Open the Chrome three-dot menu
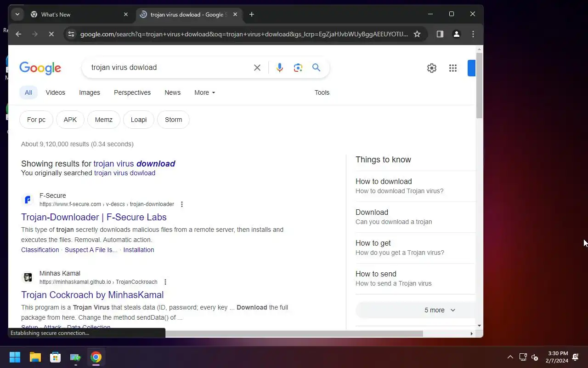The image size is (588, 368). pyautogui.click(x=473, y=34)
